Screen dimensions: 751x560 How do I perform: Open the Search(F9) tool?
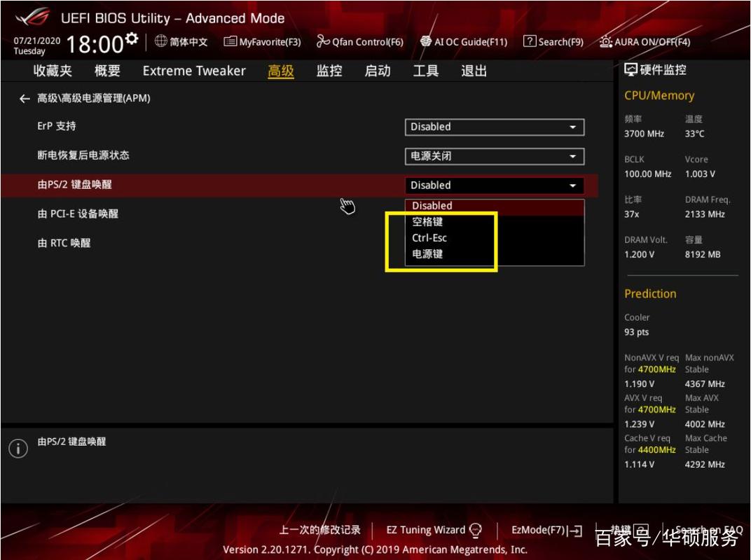[553, 41]
